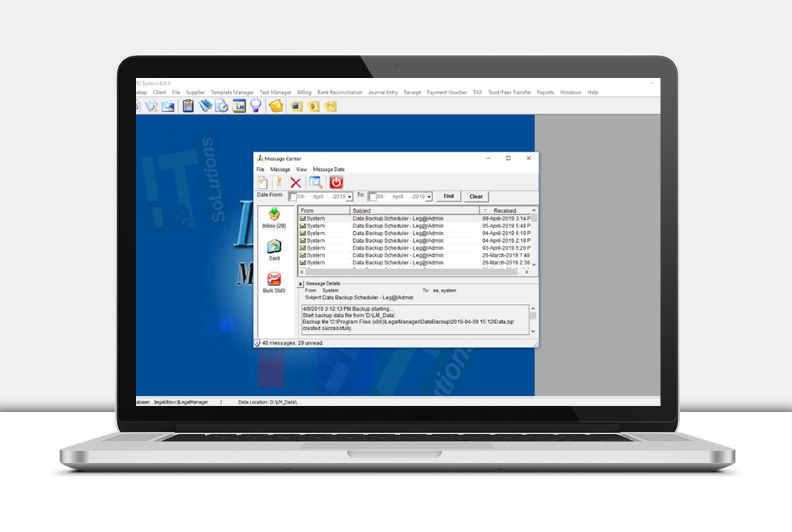The image size is (792, 532).
Task: Open the yellow envelope toolbar icon
Action: click(x=275, y=106)
